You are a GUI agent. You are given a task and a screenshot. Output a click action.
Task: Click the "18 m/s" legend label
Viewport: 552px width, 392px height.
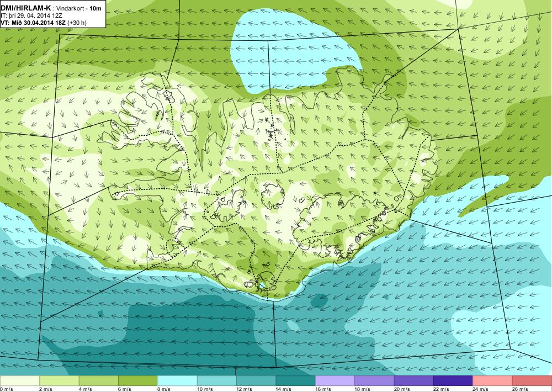click(363, 389)
